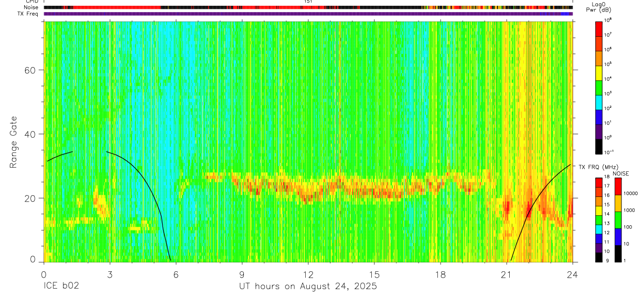Pick the cyan segment of the TX FRQ colorbar
644x297 pixels.
click(x=598, y=229)
